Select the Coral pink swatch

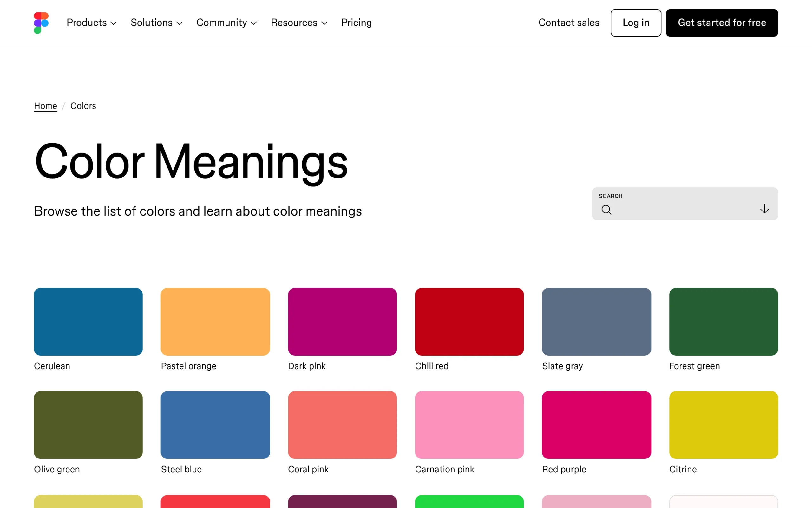pyautogui.click(x=342, y=425)
